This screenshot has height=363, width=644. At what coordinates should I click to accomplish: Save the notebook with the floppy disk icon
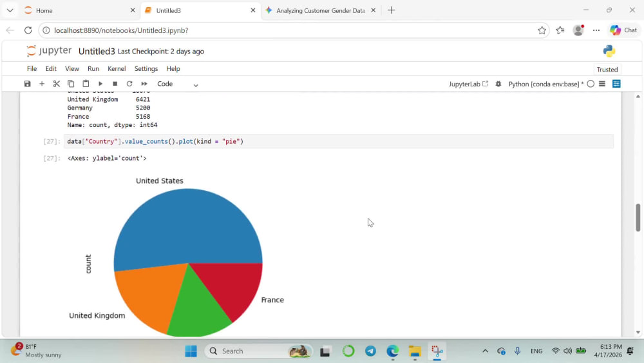pos(28,84)
